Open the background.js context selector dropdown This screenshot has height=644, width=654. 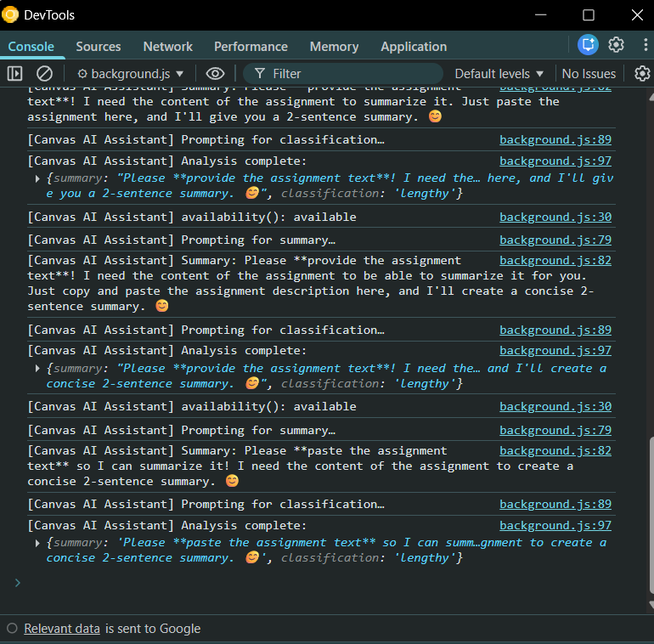(131, 74)
